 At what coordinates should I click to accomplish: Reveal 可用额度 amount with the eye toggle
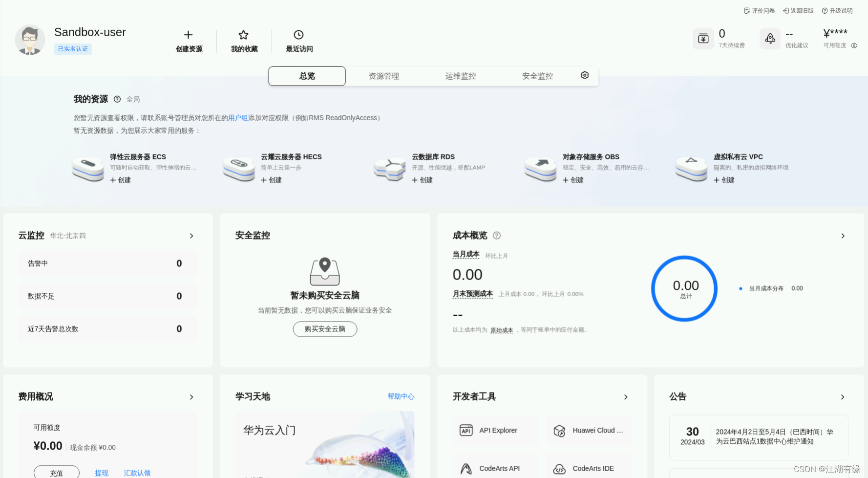click(x=854, y=45)
